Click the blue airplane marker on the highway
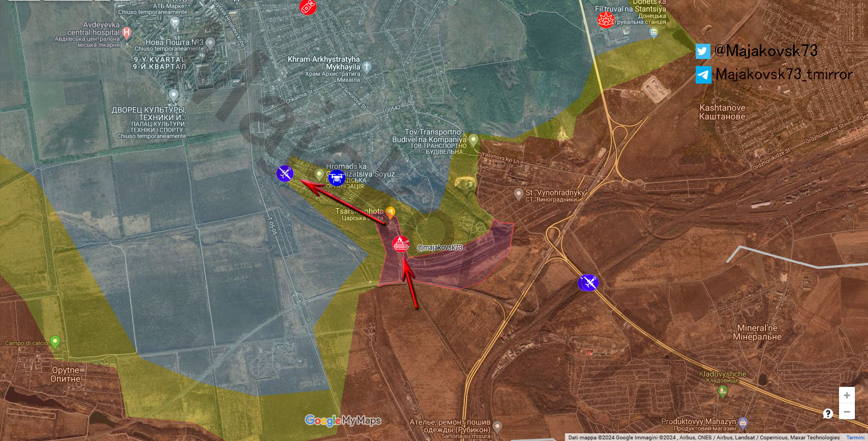 [x=588, y=283]
